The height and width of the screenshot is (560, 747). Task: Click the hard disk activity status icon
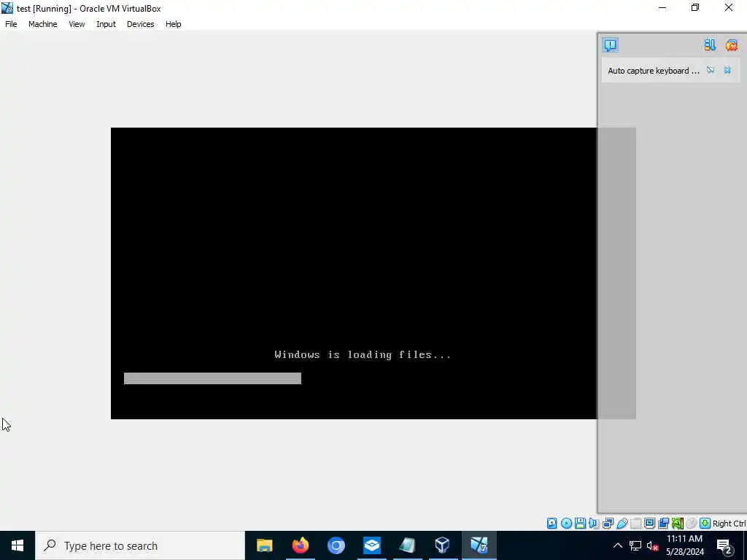coord(551,524)
